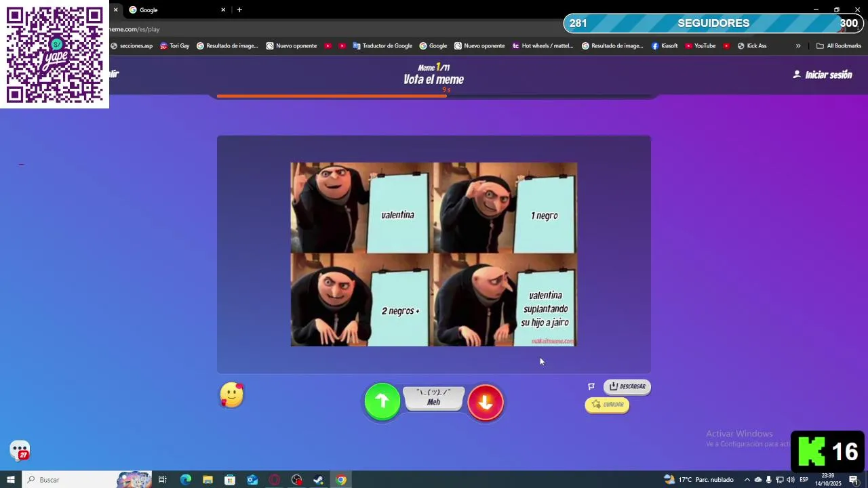Image resolution: width=868 pixels, height=488 pixels.
Task: Open Opera browser from taskbar
Action: (x=275, y=480)
